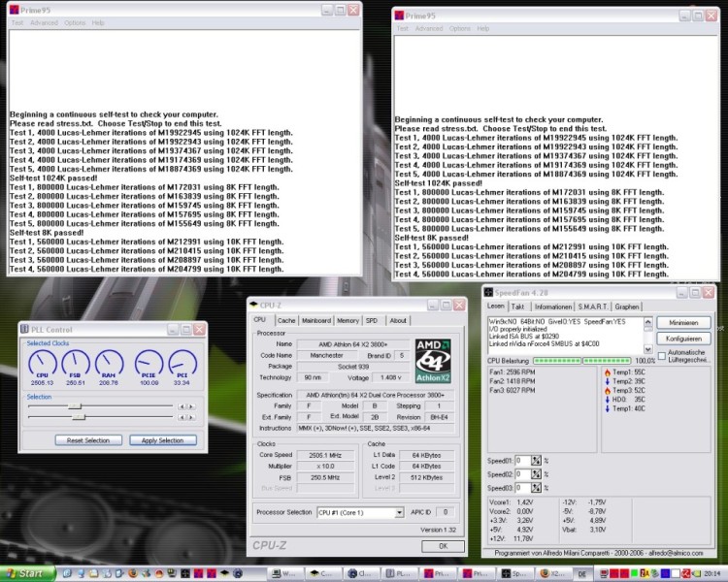
Task: Switch to the Mainboard tab in CPU-Z
Action: (316, 321)
